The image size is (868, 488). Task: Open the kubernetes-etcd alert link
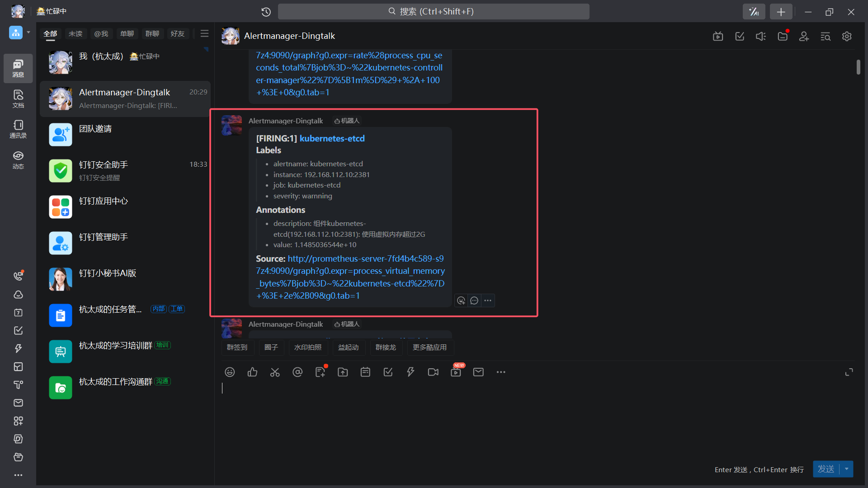tap(332, 138)
